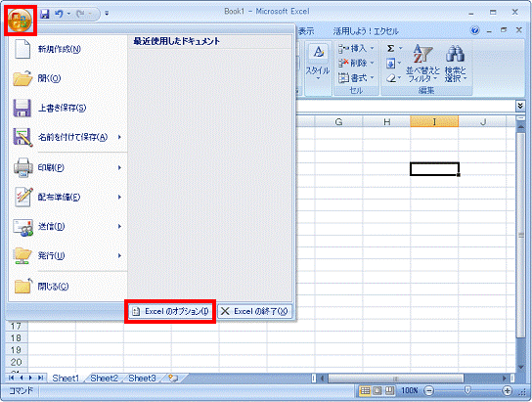Image resolution: width=532 pixels, height=402 pixels.
Task: Expand the 送信 submenu arrow
Action: [x=119, y=227]
